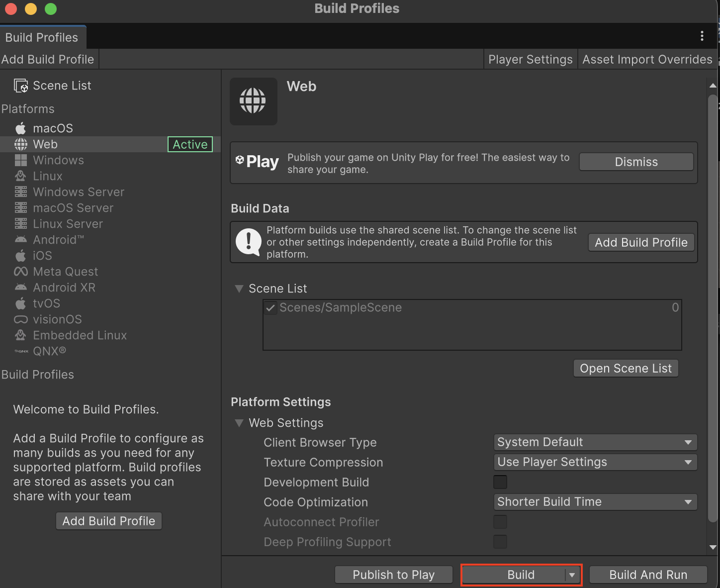The height and width of the screenshot is (588, 720).
Task: Open the Code Optimization dropdown
Action: click(595, 502)
